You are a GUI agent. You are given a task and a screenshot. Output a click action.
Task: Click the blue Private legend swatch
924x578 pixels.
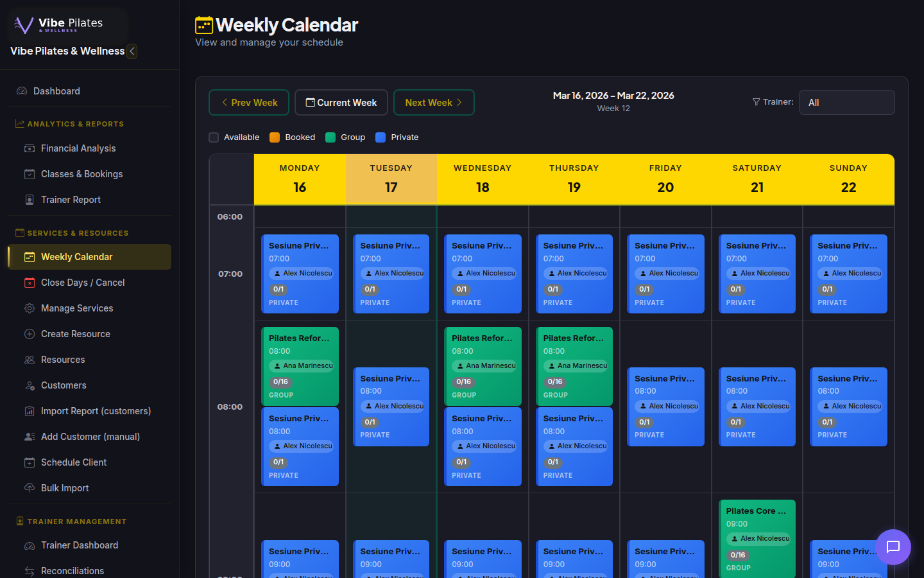(x=381, y=137)
